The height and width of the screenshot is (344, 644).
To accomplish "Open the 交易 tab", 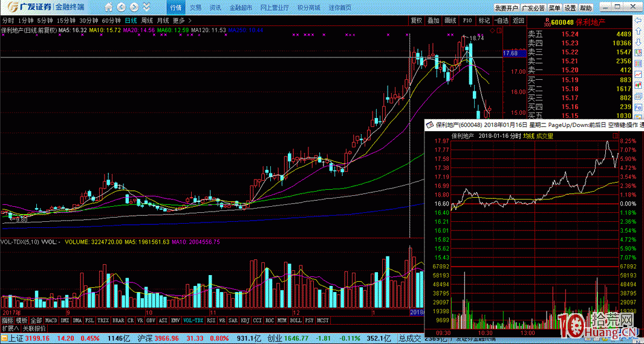I will (x=196, y=7).
